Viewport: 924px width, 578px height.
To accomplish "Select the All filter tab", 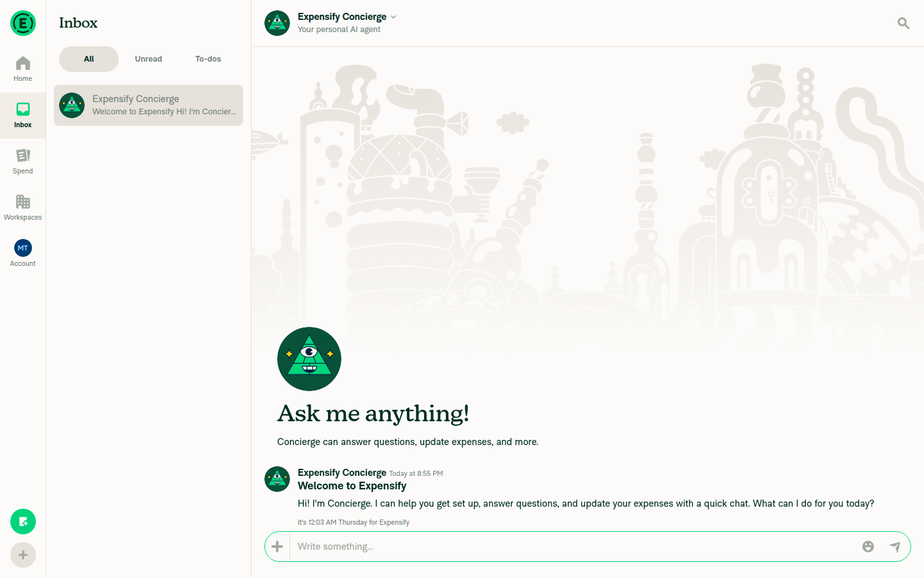I will [89, 59].
